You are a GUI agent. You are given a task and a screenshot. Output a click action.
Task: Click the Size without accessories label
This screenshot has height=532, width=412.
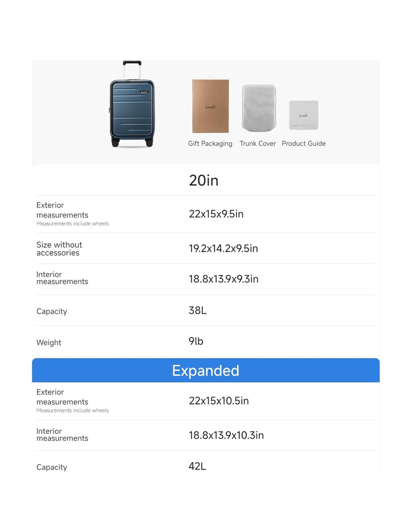[59, 249]
